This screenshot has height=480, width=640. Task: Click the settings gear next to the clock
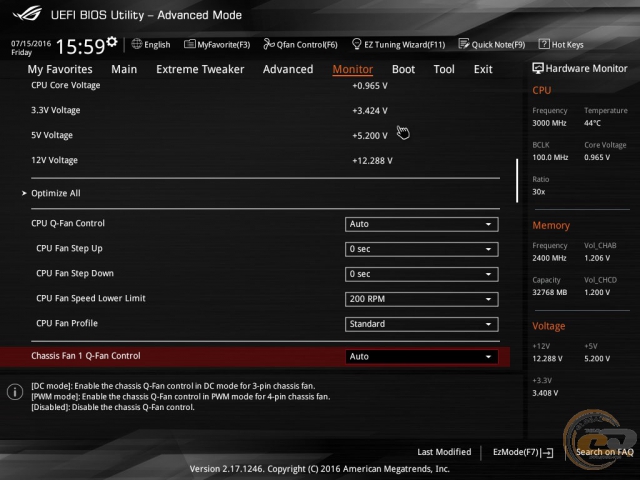(112, 42)
